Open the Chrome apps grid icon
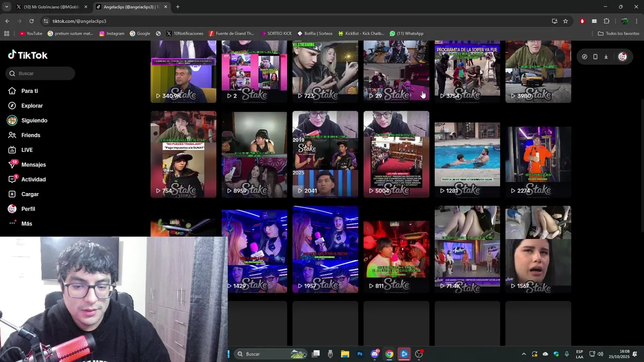 tap(7, 34)
